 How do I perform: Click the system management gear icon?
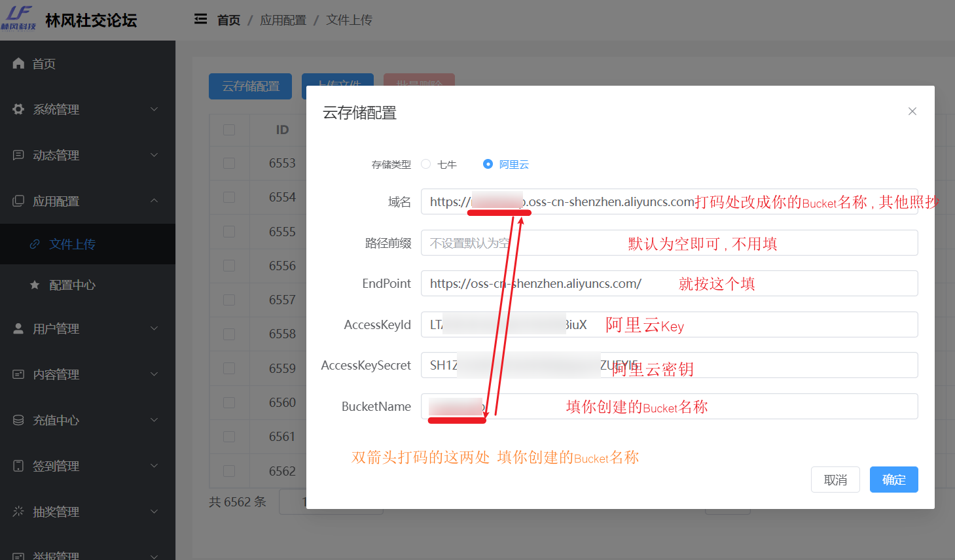[x=18, y=109]
